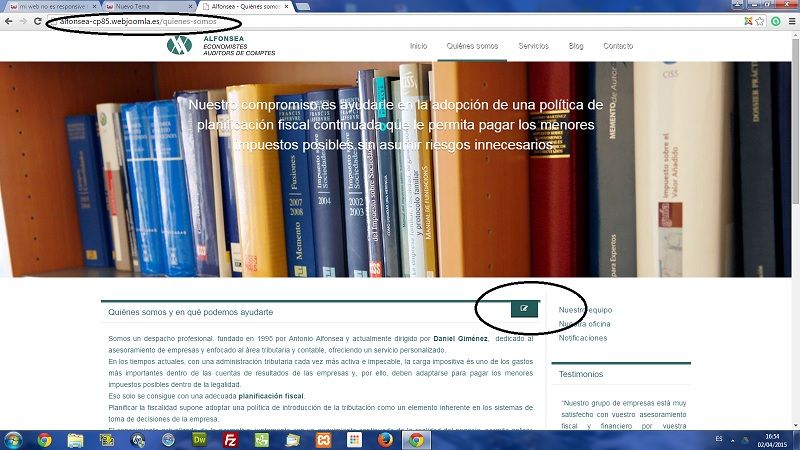
Task: Click the scrollbar down arrow
Action: (x=796, y=426)
